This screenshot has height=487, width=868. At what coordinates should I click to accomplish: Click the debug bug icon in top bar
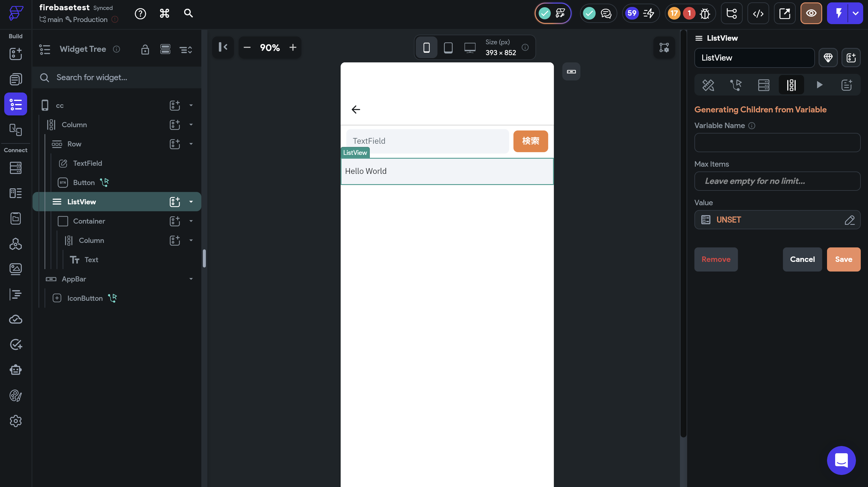705,14
